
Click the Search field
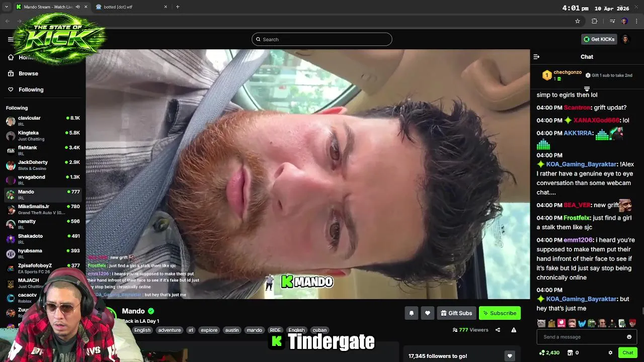[x=322, y=39]
